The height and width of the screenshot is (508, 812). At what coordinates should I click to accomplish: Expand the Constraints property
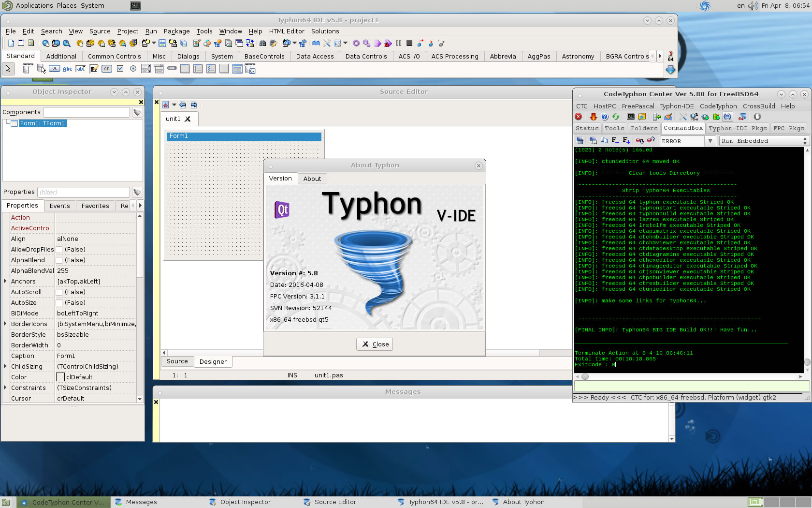[x=5, y=388]
